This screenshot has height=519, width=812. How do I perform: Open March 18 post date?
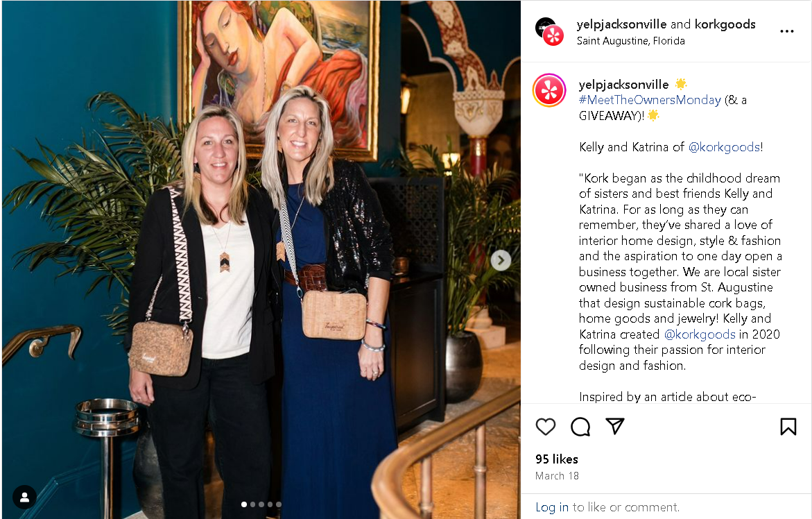click(x=557, y=475)
